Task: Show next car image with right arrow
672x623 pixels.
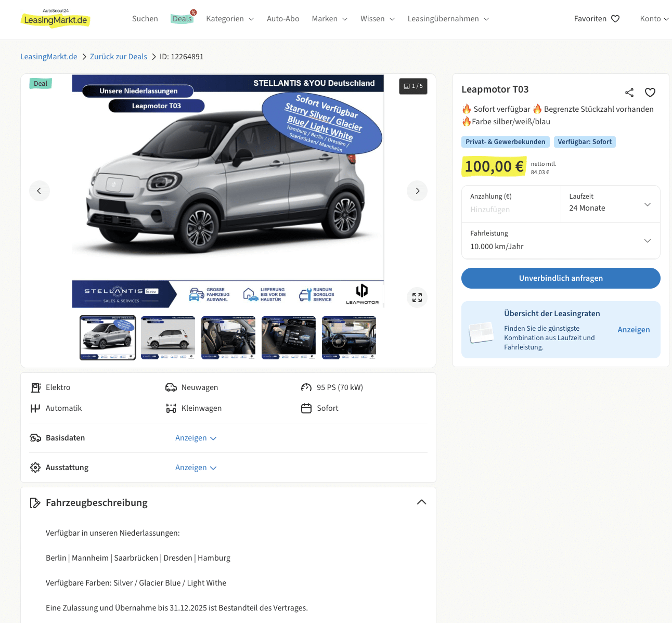Action: tap(417, 191)
